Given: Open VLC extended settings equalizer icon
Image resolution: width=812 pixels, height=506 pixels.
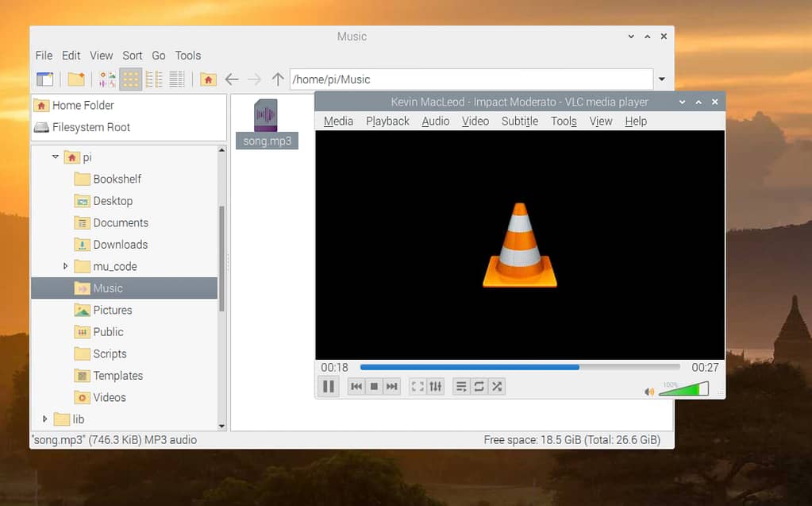Looking at the screenshot, I should (x=436, y=387).
